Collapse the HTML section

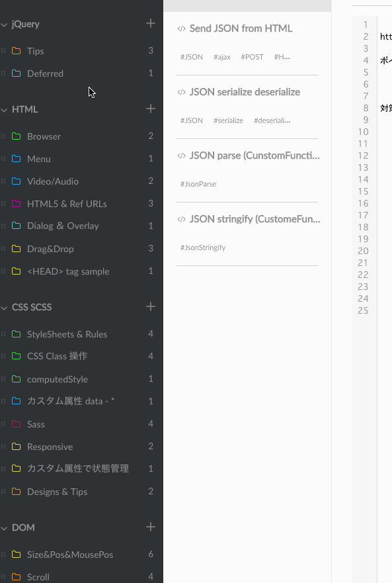(5, 109)
